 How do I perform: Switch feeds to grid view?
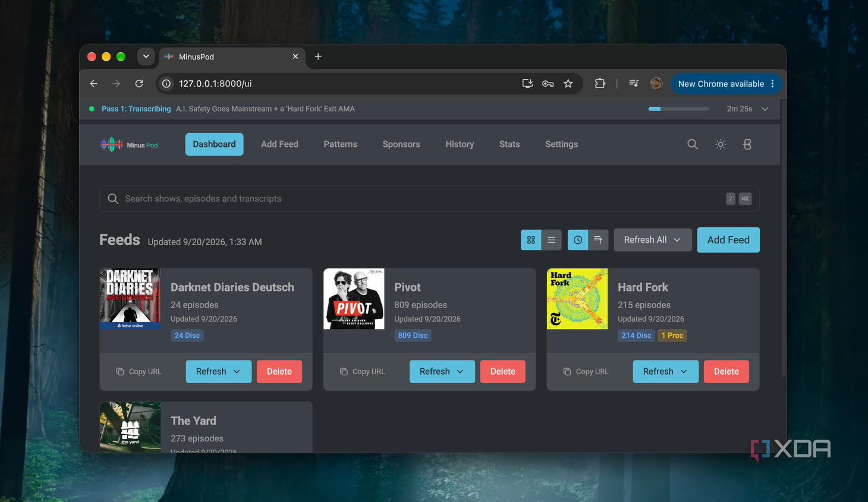coord(531,240)
